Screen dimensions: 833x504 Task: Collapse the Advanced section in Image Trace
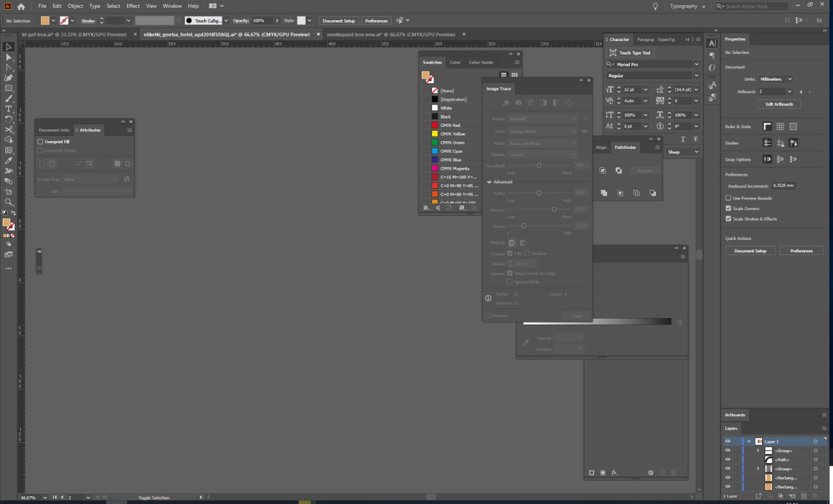click(x=489, y=182)
